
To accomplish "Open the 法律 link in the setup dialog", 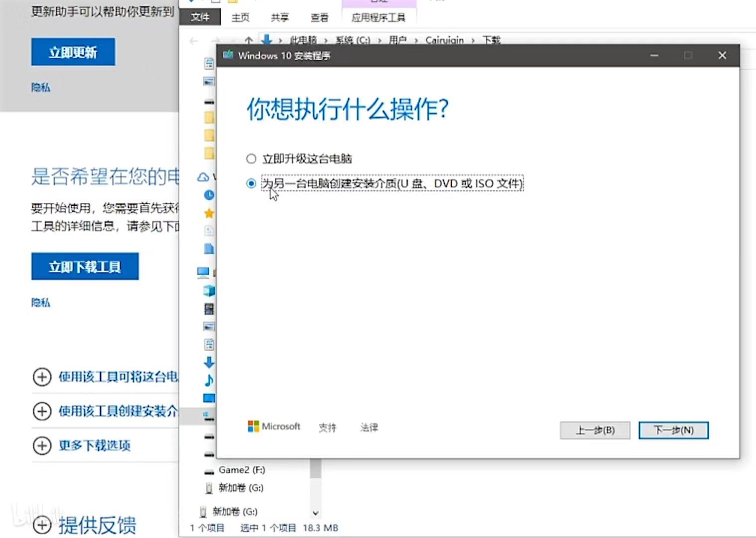I will 369,427.
